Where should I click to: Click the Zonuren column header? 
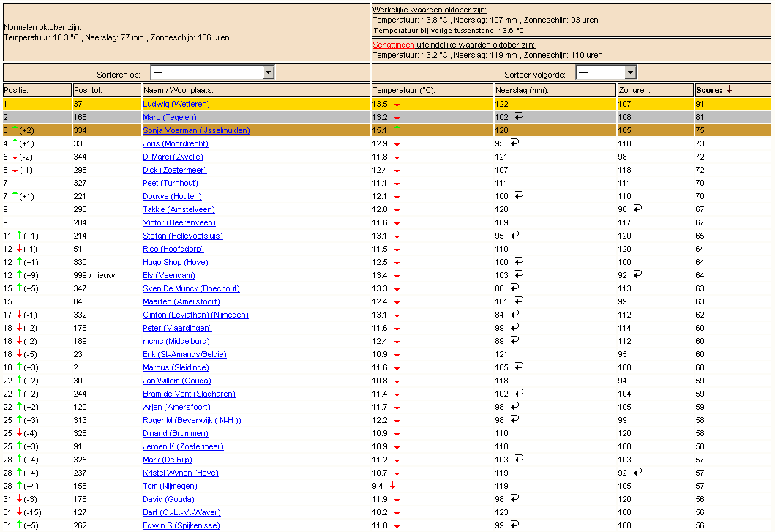pos(634,90)
